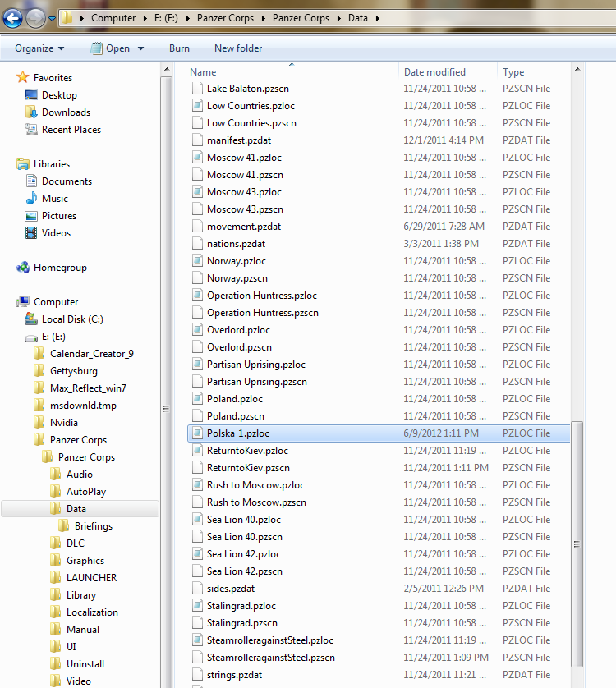
Task: Select the Localization folder
Action: tap(92, 612)
